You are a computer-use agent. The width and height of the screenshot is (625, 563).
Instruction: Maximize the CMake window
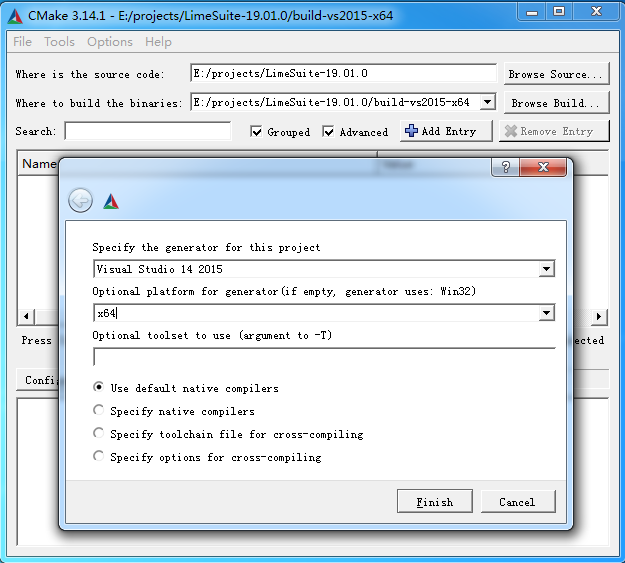coord(559,12)
